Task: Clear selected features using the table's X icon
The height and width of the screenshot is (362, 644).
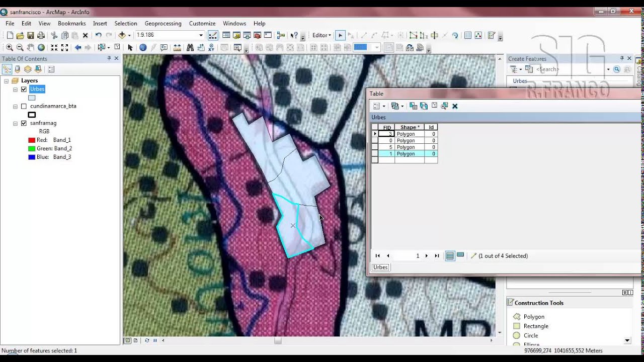Action: 455,106
